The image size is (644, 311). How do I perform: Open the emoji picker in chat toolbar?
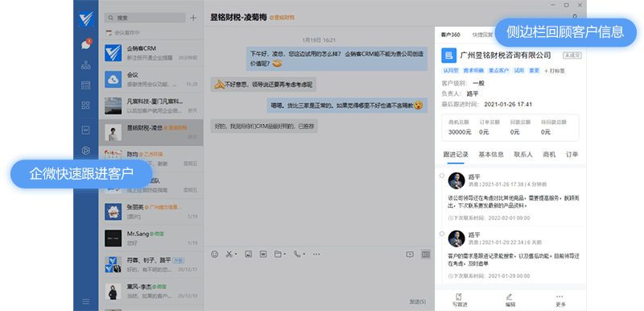point(214,255)
